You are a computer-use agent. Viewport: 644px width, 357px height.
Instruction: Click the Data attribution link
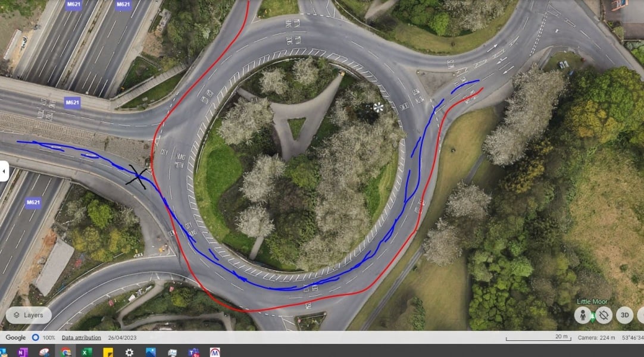82,337
